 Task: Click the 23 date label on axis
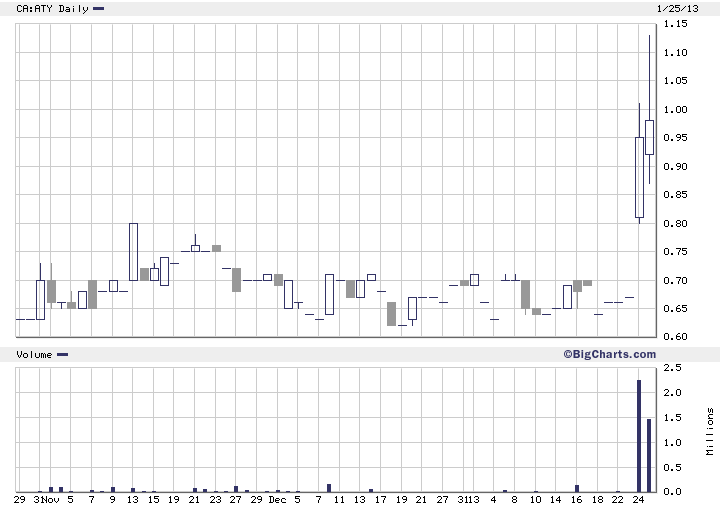coord(215,499)
